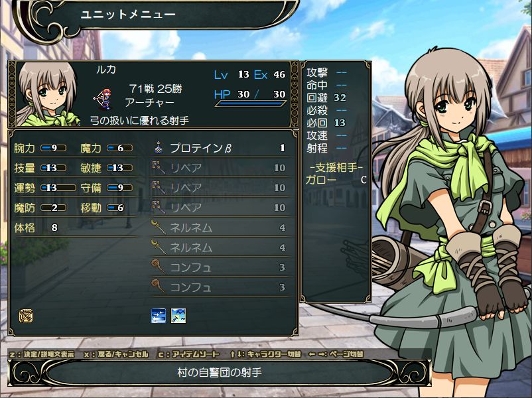Select the プロテインβ item entry
Screen dimensions: 532x398
click(x=220, y=148)
